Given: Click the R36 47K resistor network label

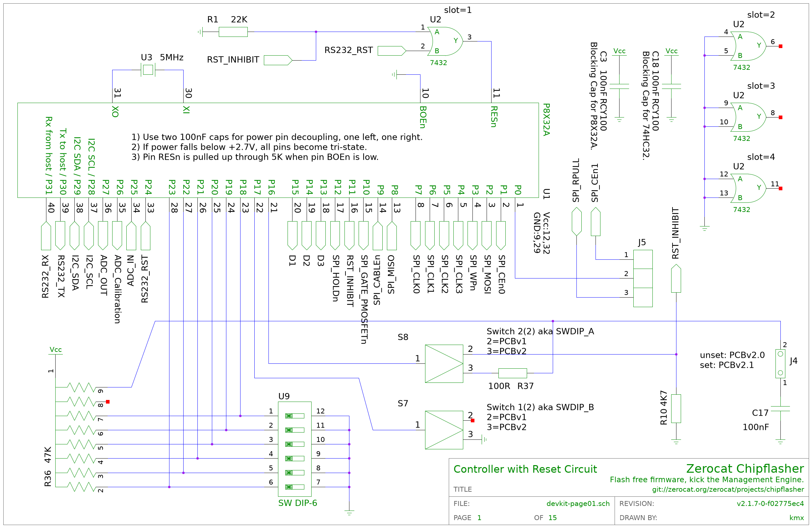Looking at the screenshot, I should pos(47,466).
